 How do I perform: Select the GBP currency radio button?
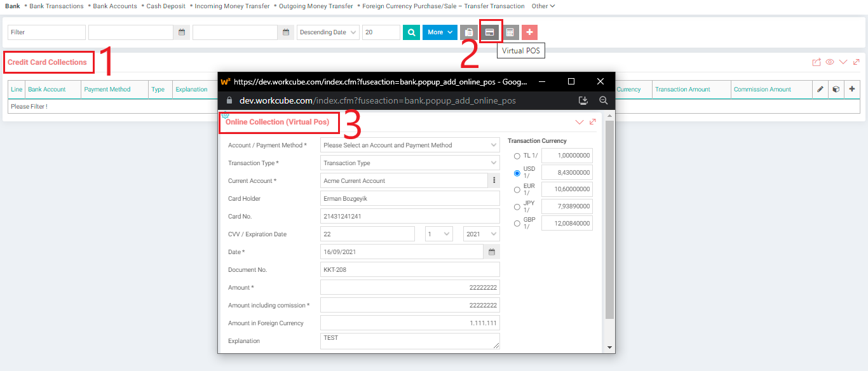click(x=517, y=223)
